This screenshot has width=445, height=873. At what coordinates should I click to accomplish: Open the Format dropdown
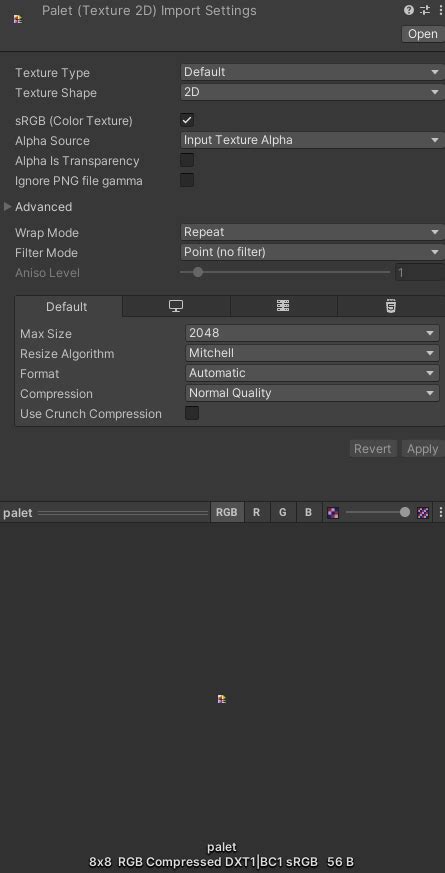click(312, 373)
